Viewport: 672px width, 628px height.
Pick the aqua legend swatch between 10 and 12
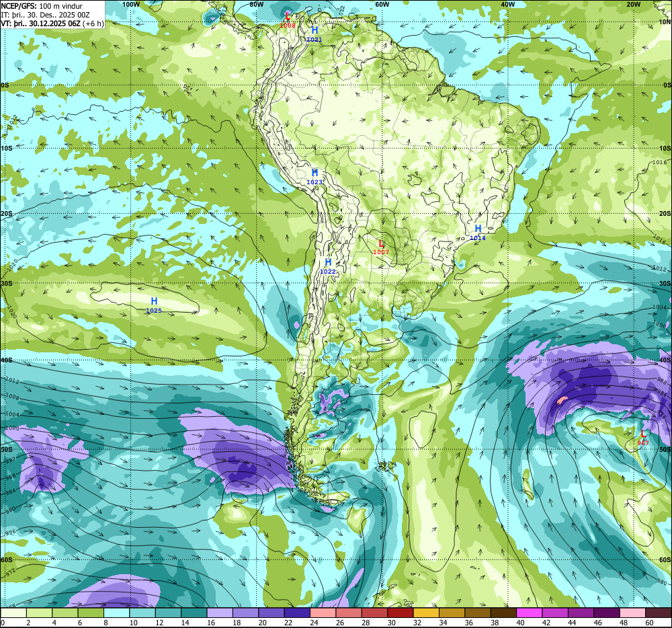point(142,613)
